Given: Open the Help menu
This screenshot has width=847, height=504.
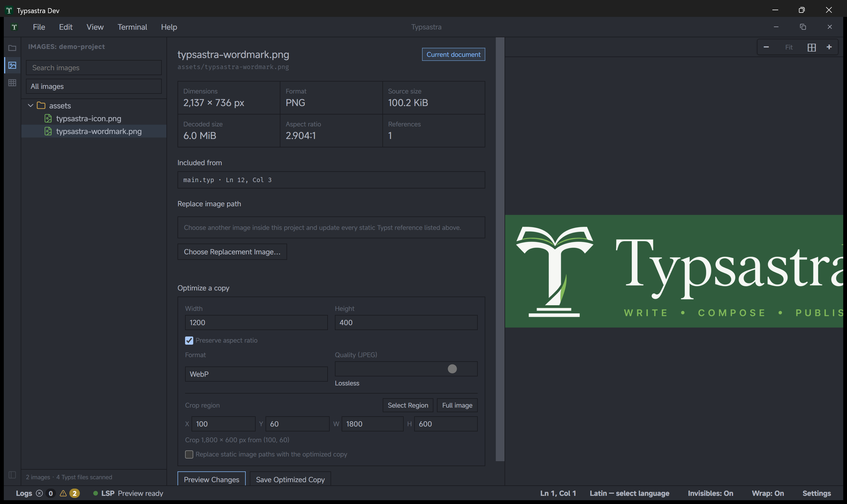Looking at the screenshot, I should [x=169, y=27].
